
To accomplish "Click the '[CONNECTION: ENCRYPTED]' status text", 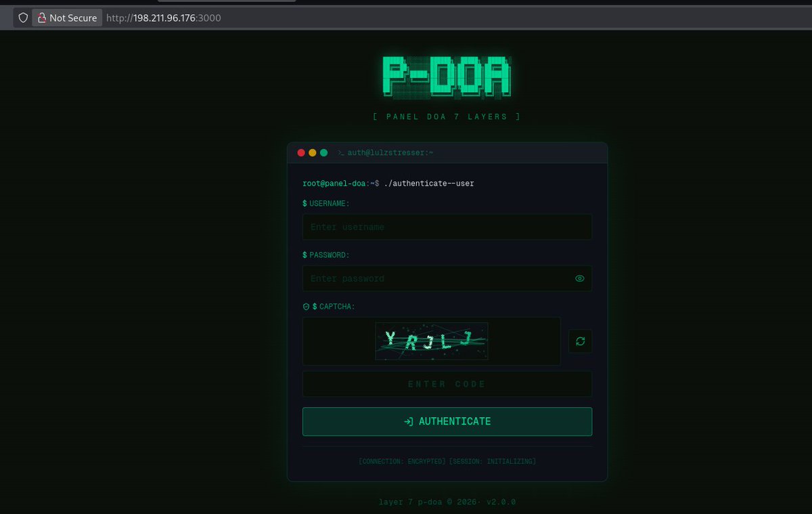I will (x=402, y=461).
